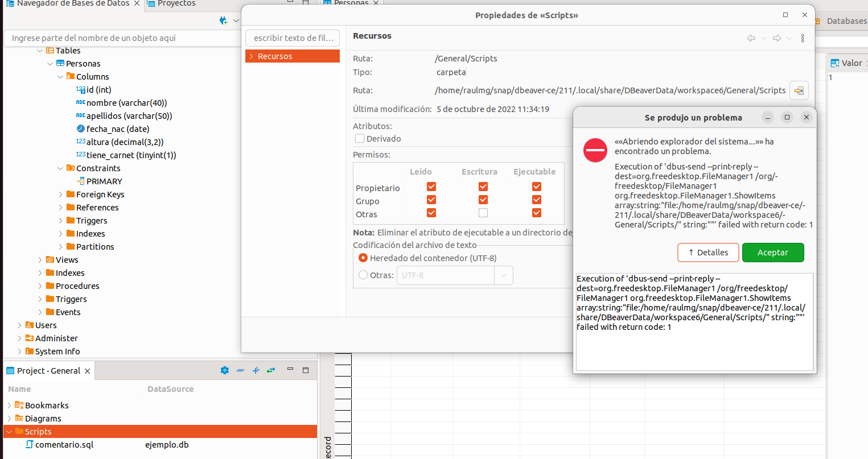The height and width of the screenshot is (459, 868).
Task: Collapse the Columns tree of Personas
Action: click(x=60, y=76)
